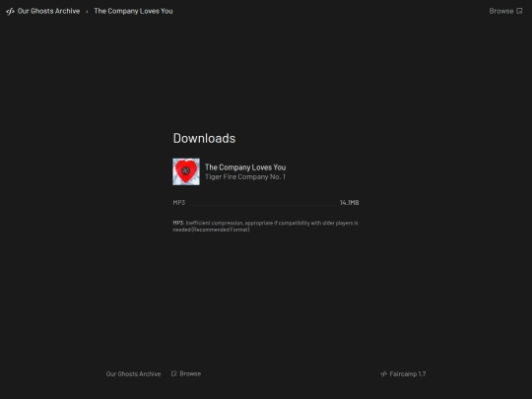Download the MP3 format
This screenshot has height=399, width=532.
[x=266, y=203]
